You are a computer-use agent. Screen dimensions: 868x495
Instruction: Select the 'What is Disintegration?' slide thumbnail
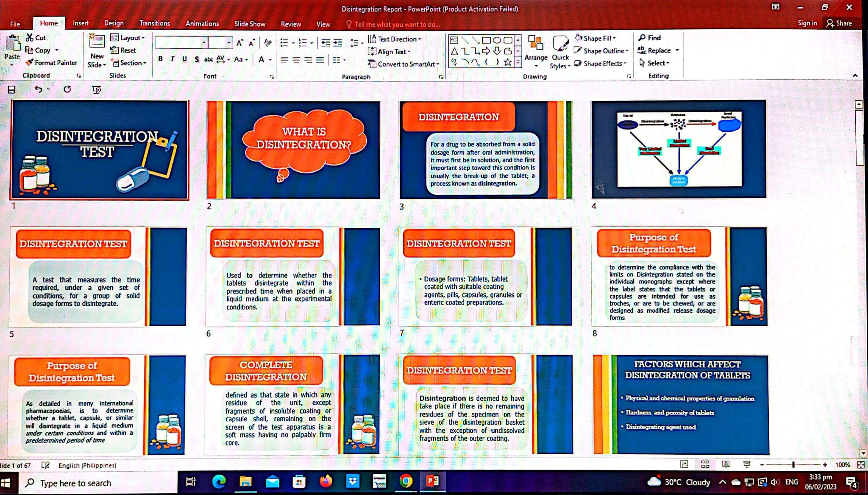tap(293, 150)
